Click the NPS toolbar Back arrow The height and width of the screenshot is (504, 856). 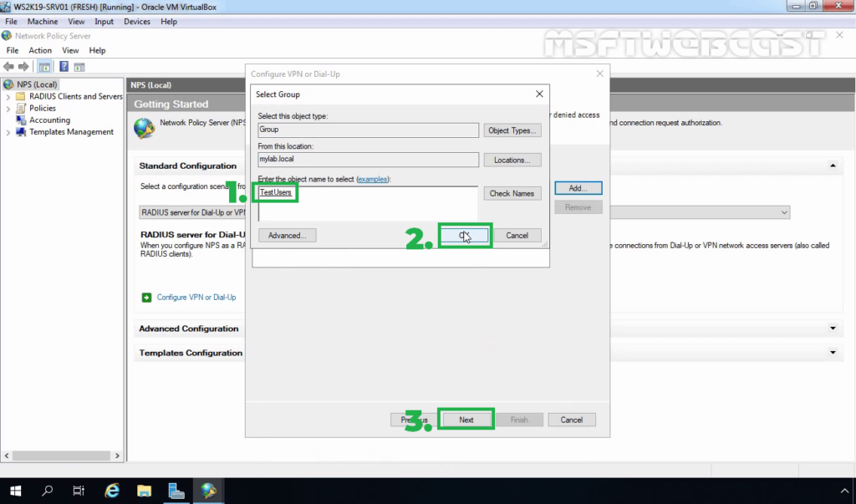coord(8,67)
